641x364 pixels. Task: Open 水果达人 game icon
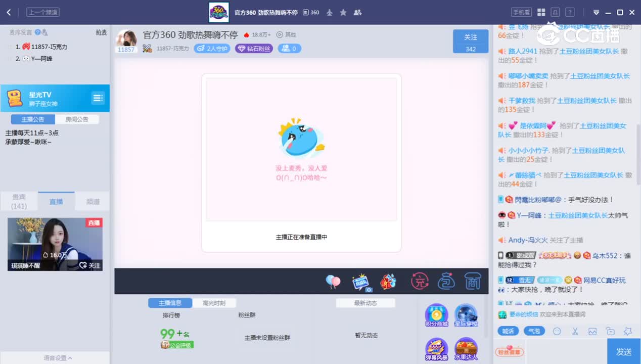click(466, 349)
